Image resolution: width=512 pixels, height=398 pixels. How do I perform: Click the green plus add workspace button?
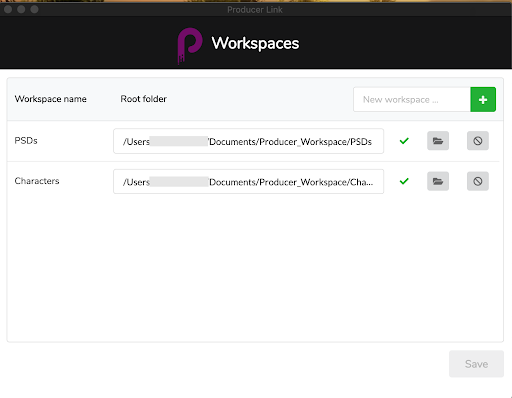483,99
